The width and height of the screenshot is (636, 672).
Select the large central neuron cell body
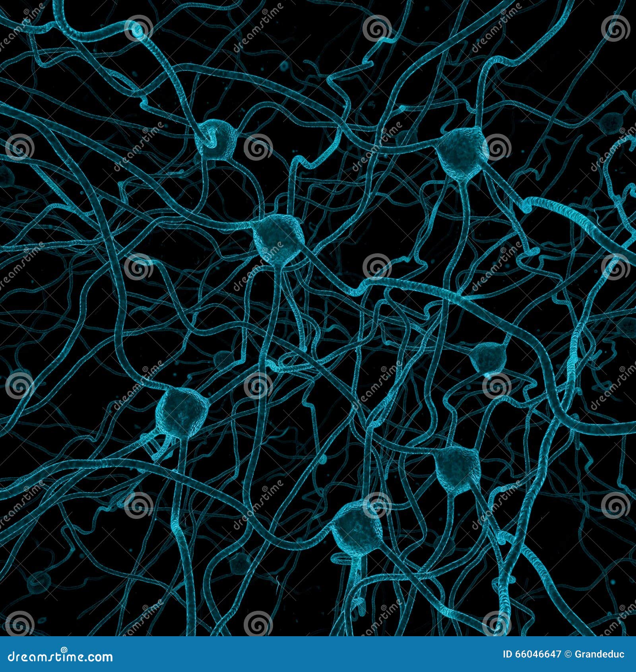pos(278,239)
